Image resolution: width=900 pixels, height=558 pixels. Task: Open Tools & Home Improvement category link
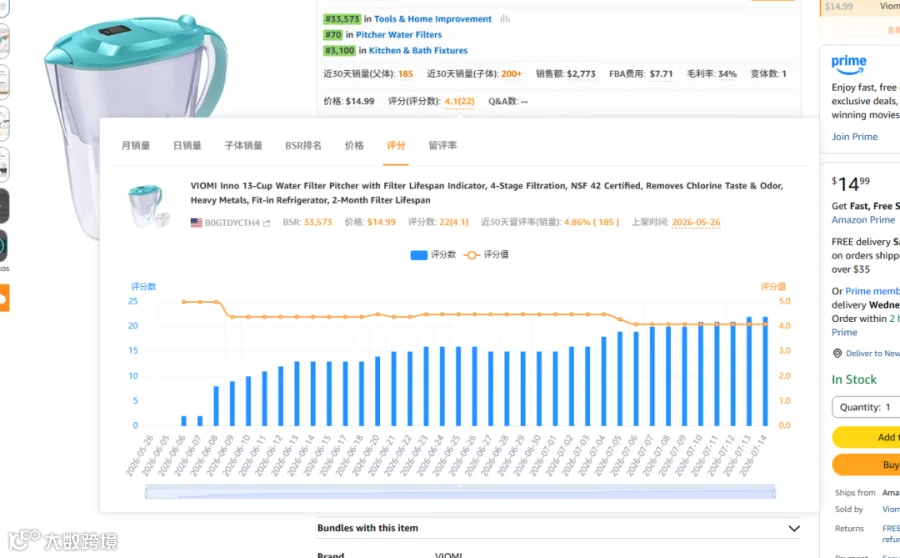(x=433, y=19)
